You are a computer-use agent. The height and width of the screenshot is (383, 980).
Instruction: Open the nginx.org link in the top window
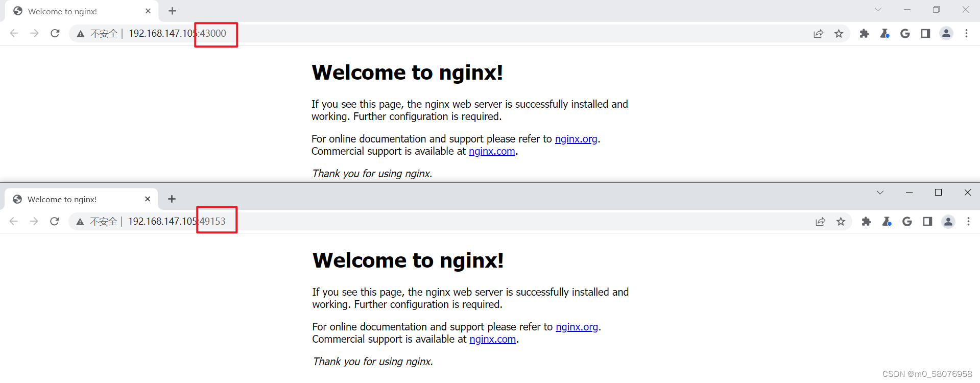[x=576, y=139]
